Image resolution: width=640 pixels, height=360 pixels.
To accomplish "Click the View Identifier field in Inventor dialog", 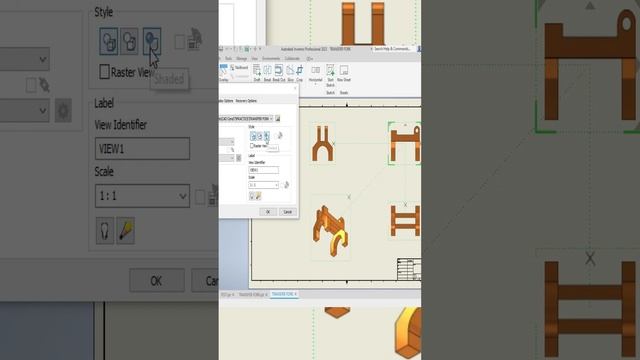I will pos(264,170).
